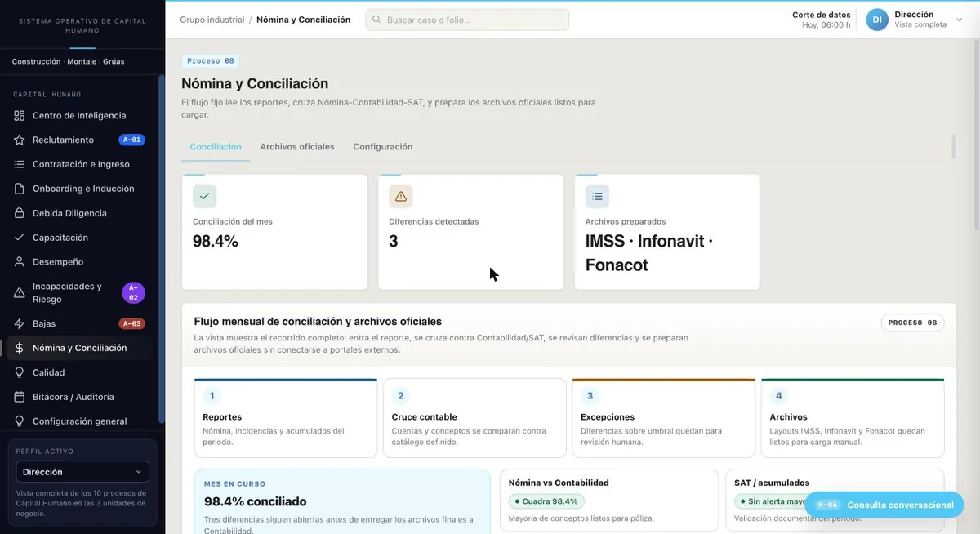Click the Diferencias detectadas value 3

394,242
